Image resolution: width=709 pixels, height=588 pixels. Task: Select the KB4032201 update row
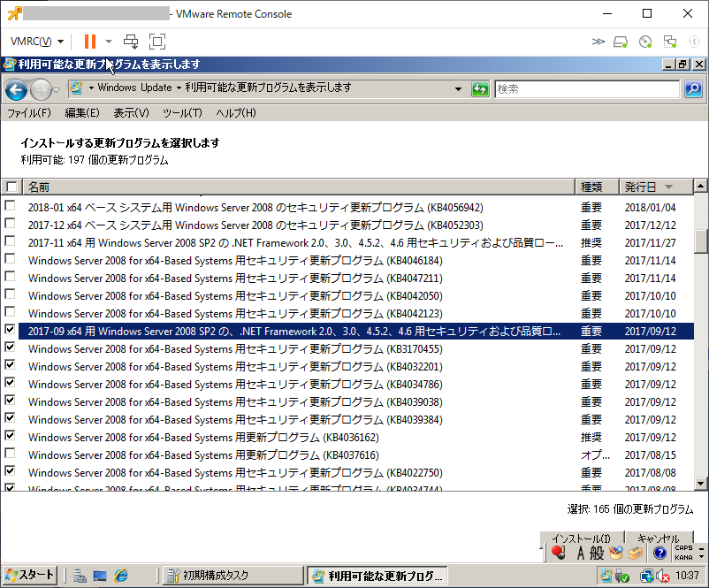pos(356,367)
